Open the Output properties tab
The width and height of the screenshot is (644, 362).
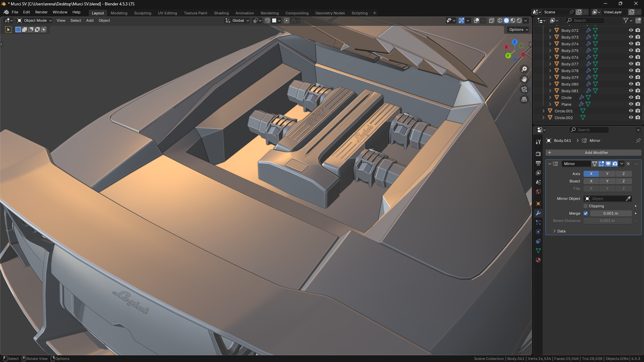(x=538, y=163)
